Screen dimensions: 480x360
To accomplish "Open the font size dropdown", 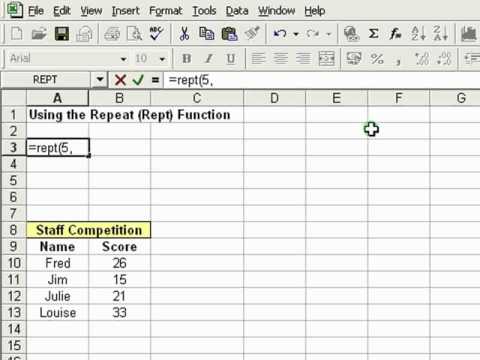I will 162,59.
